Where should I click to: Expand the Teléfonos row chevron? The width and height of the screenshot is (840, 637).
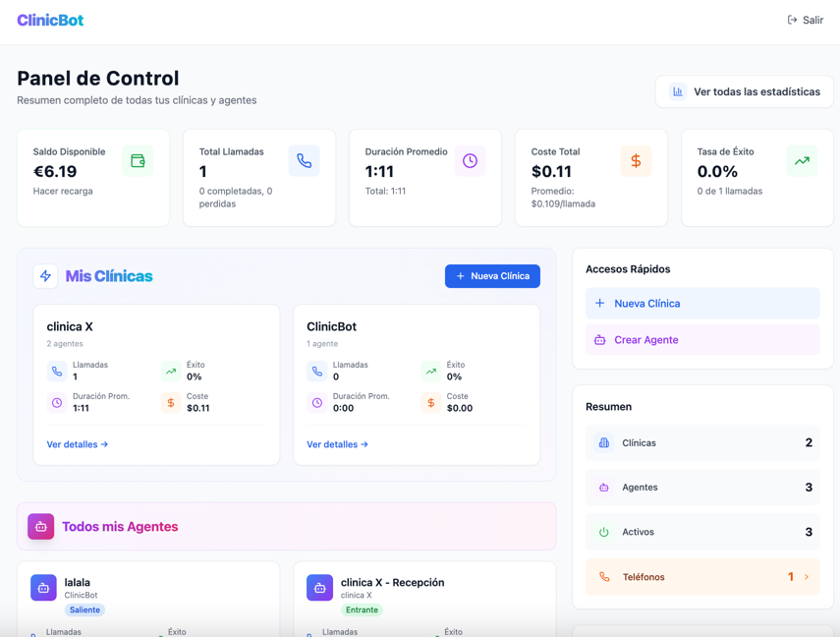point(807,577)
